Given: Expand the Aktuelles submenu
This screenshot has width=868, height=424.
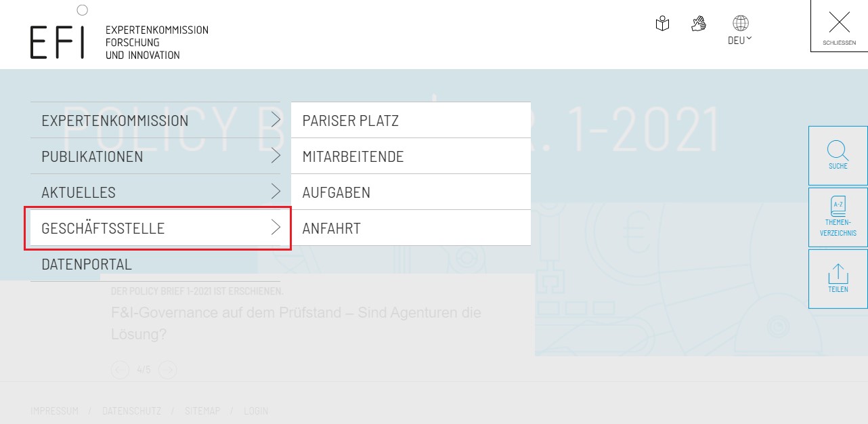Looking at the screenshot, I should click(275, 192).
